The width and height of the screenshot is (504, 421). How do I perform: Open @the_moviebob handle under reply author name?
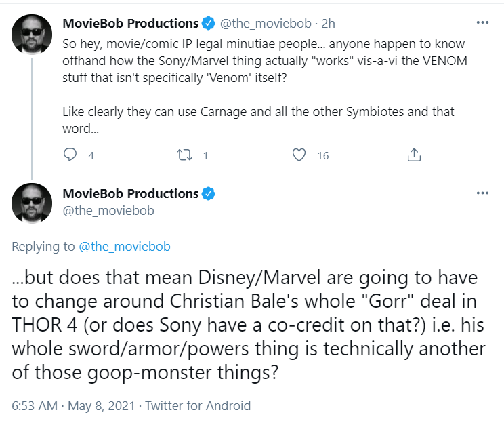pyautogui.click(x=108, y=211)
